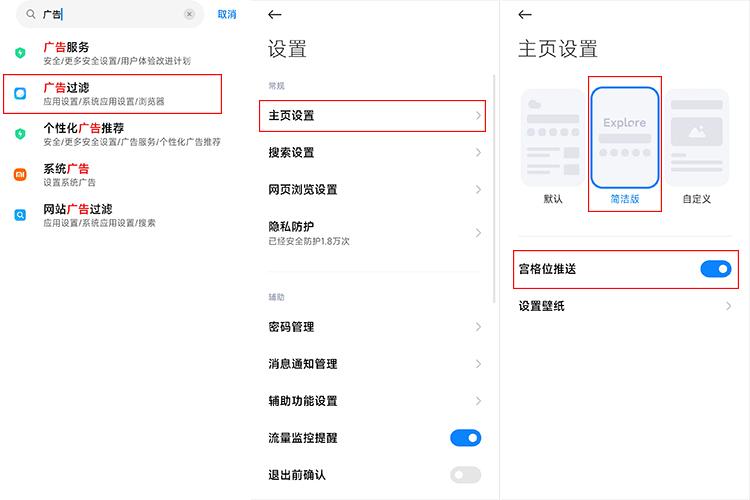Select the 自定义 homepage layout thumbnail
750x500 pixels.
[697, 138]
